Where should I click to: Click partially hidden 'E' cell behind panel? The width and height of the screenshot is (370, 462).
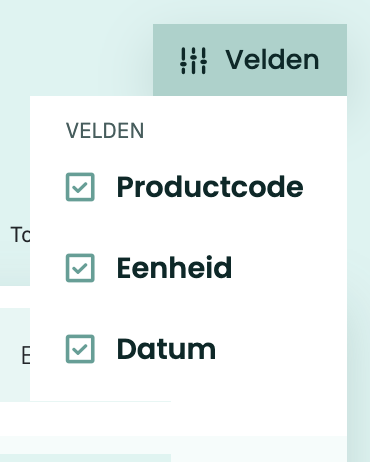tap(26, 355)
